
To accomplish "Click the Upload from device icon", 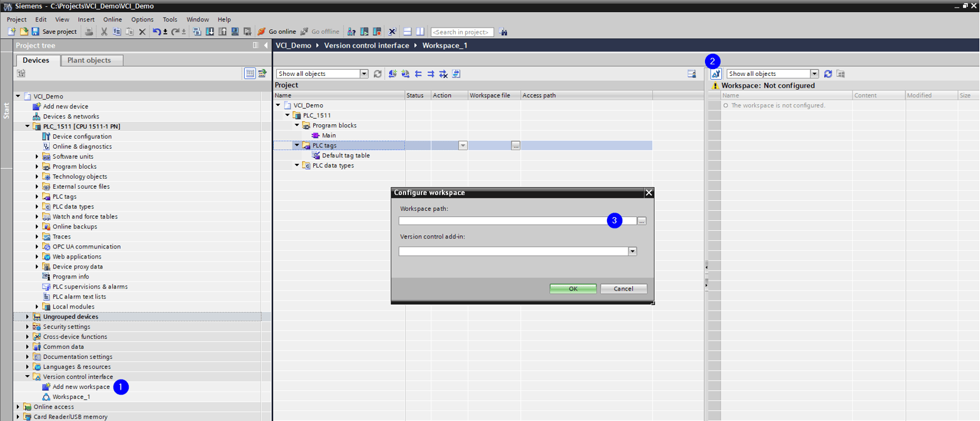I will 222,31.
